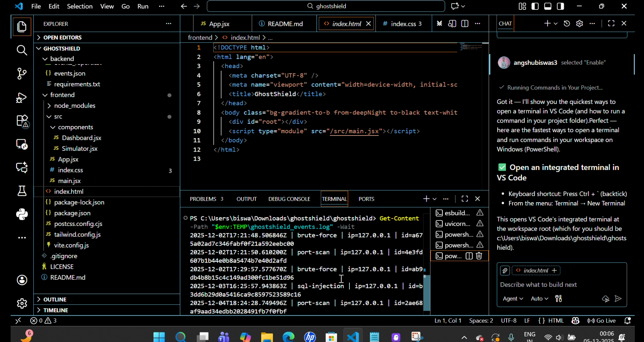Open the Testing flask icon
The image size is (644, 342).
tap(22, 191)
